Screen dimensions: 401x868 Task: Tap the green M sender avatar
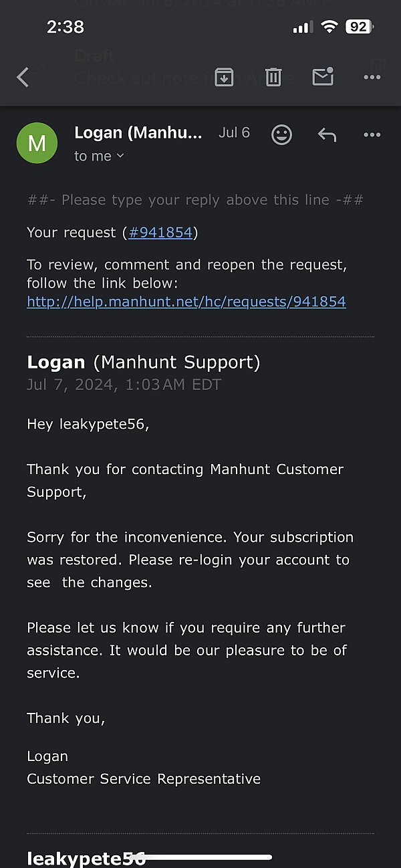[x=37, y=143]
